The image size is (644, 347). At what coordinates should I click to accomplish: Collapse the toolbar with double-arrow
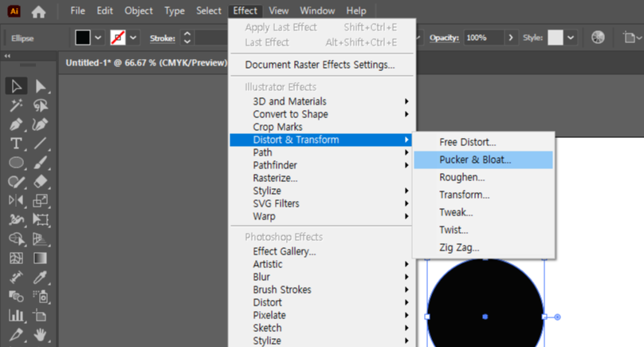click(x=7, y=56)
